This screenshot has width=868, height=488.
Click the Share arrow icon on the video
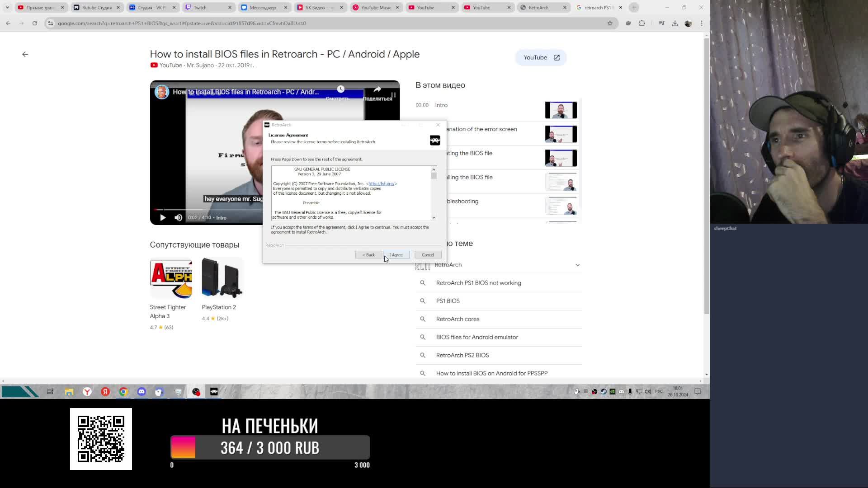[377, 90]
